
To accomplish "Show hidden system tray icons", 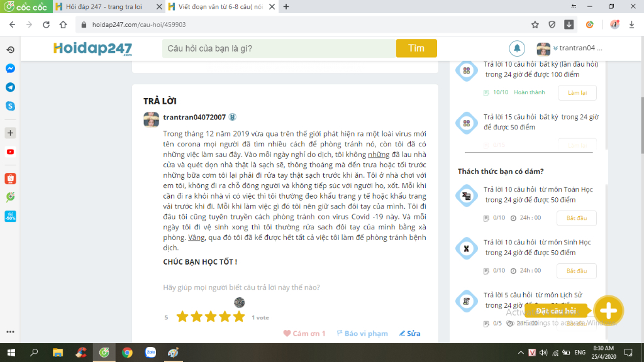I will pyautogui.click(x=520, y=353).
